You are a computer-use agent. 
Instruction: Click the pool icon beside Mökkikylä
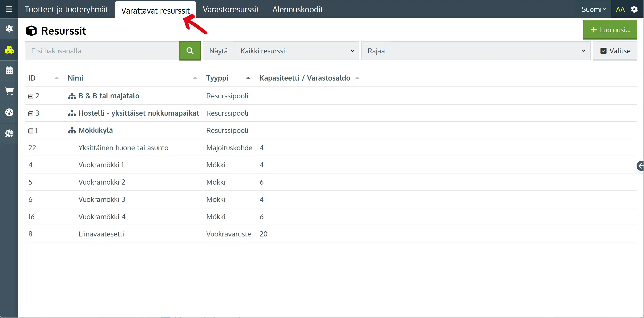point(72,130)
